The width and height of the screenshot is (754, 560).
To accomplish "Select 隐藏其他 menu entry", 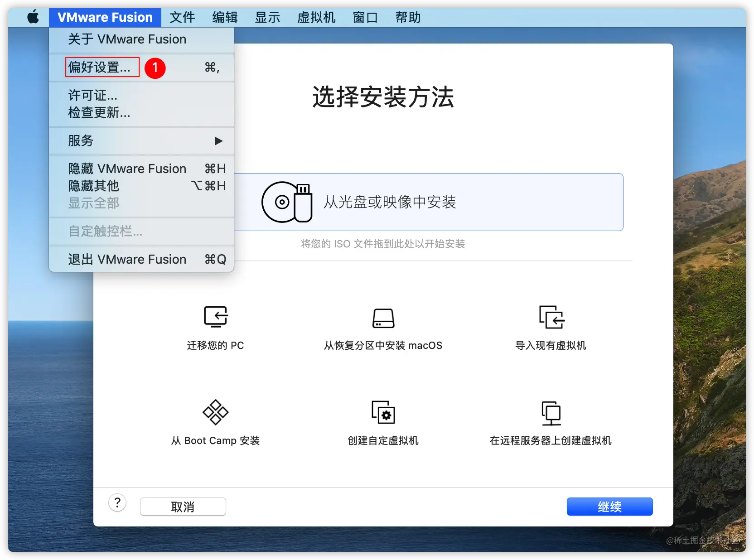I will tap(141, 186).
